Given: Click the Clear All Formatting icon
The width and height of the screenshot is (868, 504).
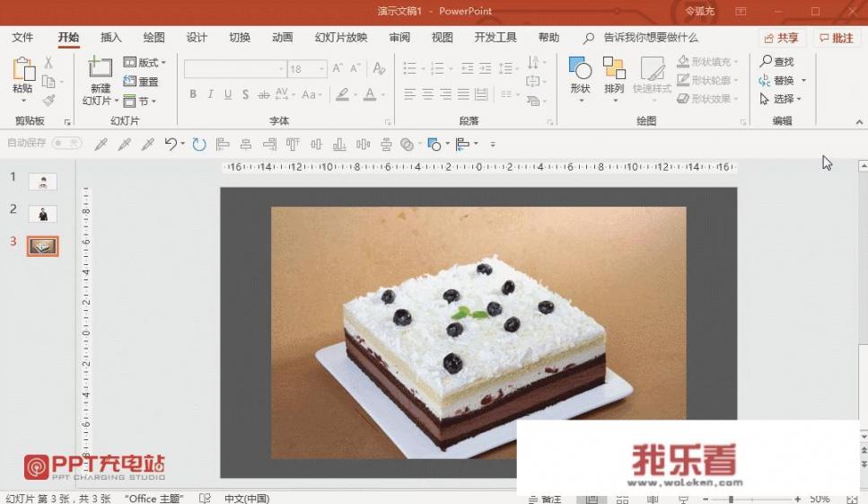Looking at the screenshot, I should (x=379, y=68).
